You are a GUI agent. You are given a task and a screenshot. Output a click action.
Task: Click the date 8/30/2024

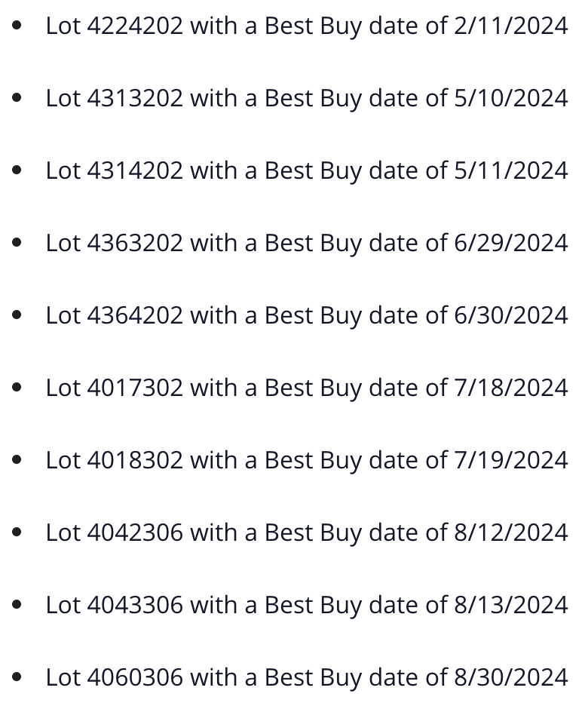(511, 677)
